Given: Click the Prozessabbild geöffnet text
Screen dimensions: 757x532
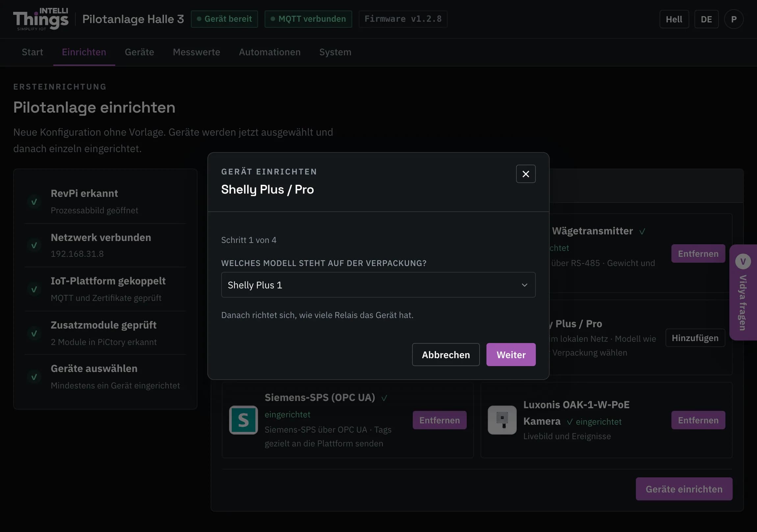Looking at the screenshot, I should click(x=94, y=210).
